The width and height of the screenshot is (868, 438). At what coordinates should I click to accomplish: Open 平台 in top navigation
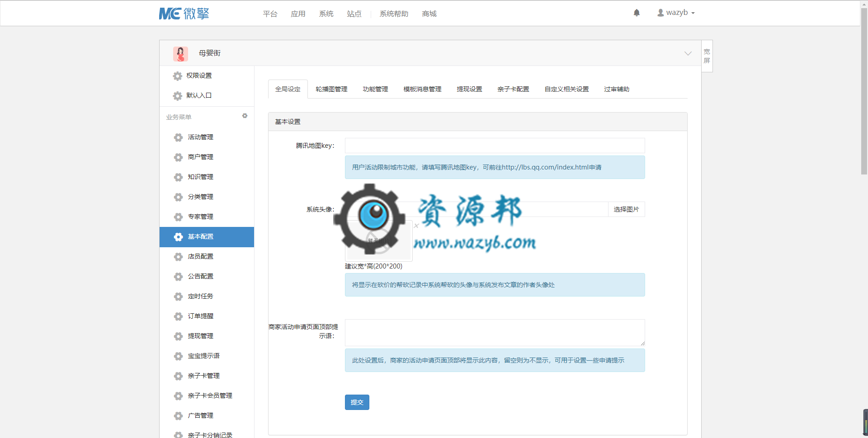coord(270,14)
